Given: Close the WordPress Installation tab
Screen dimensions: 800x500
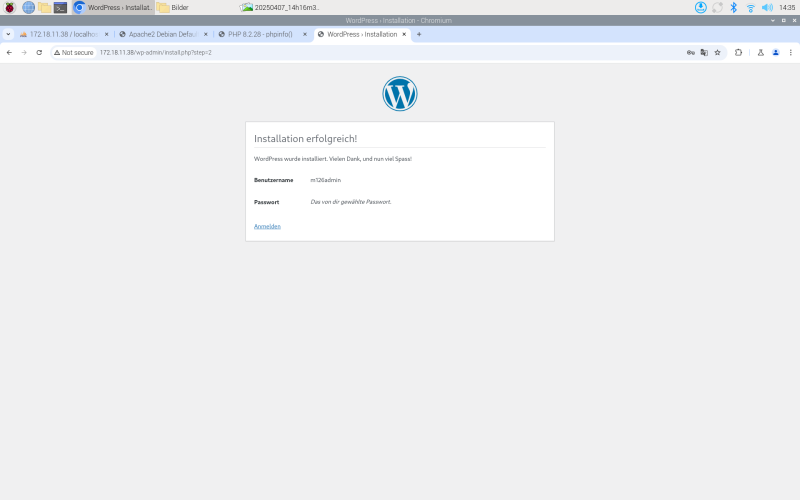Looking at the screenshot, I should pyautogui.click(x=404, y=34).
